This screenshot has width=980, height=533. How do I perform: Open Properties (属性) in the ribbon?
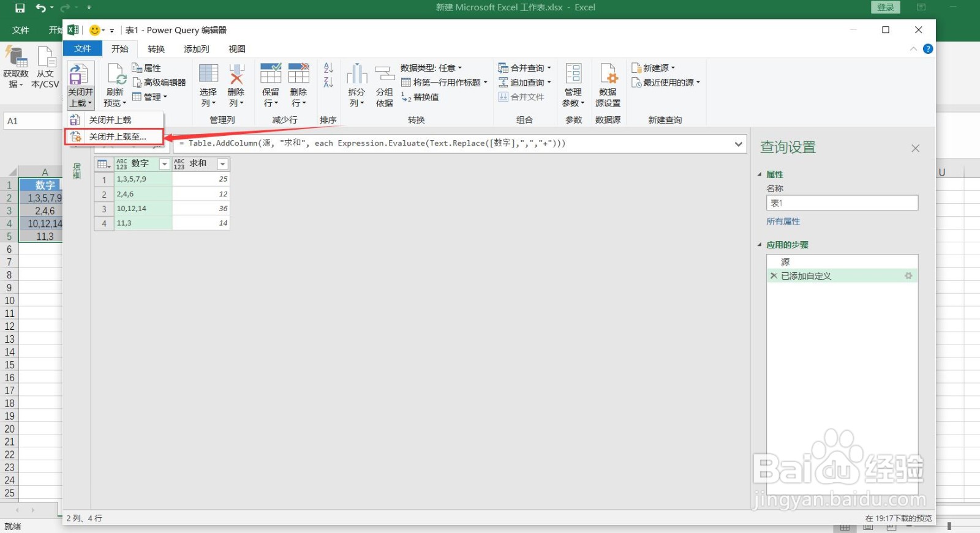pyautogui.click(x=146, y=68)
